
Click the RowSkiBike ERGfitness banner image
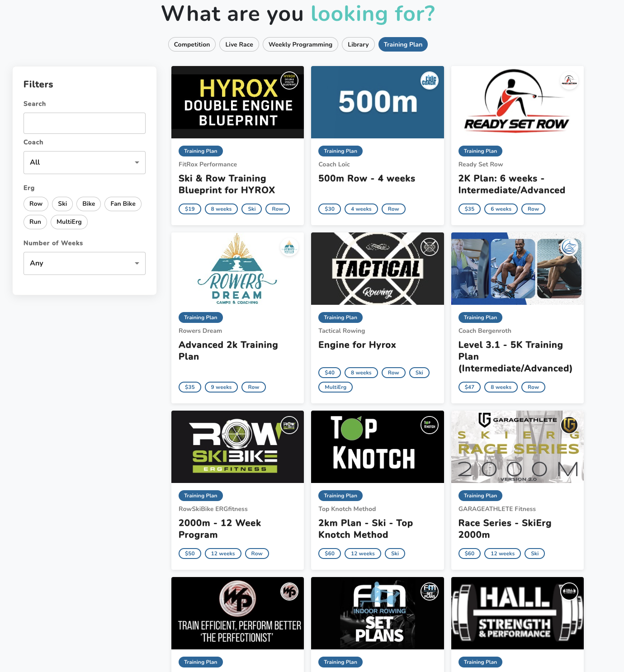click(237, 447)
